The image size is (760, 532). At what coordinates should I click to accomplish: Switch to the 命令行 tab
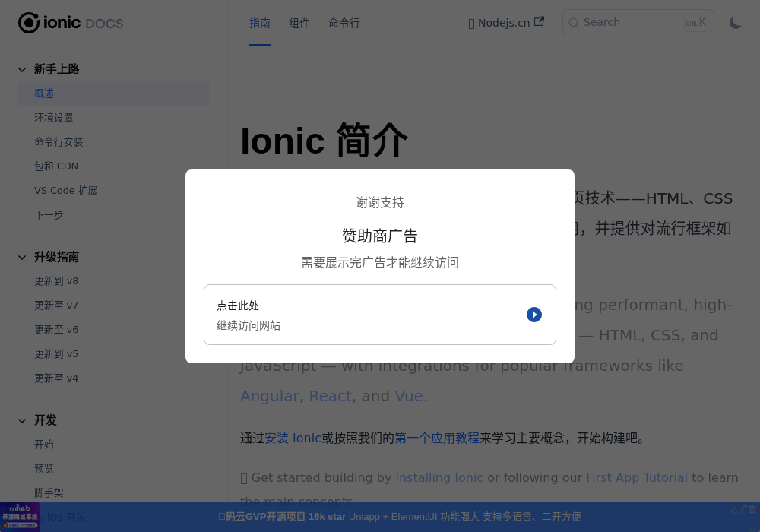coord(344,23)
